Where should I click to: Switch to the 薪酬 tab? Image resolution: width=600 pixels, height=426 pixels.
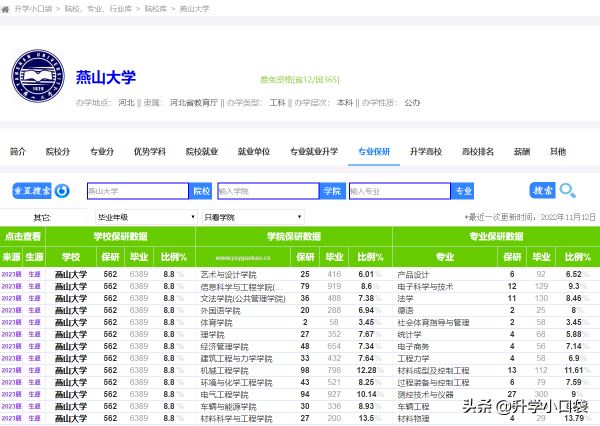point(522,152)
